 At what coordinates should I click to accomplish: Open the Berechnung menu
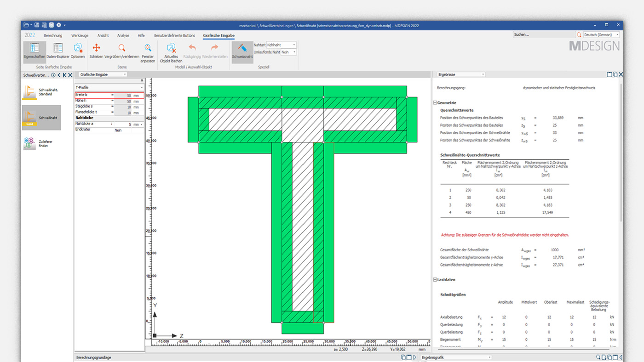53,35
